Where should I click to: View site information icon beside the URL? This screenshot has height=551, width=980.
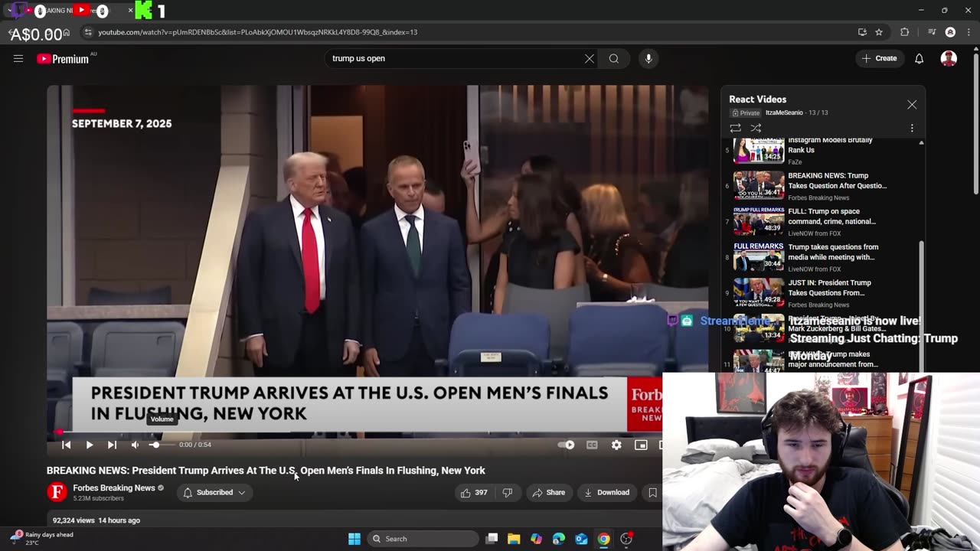pos(88,32)
